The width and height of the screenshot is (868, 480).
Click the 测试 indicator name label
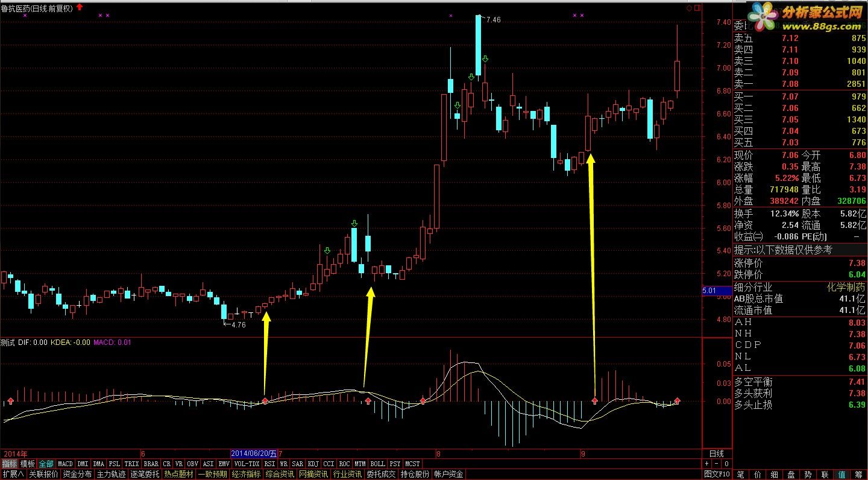click(x=8, y=343)
